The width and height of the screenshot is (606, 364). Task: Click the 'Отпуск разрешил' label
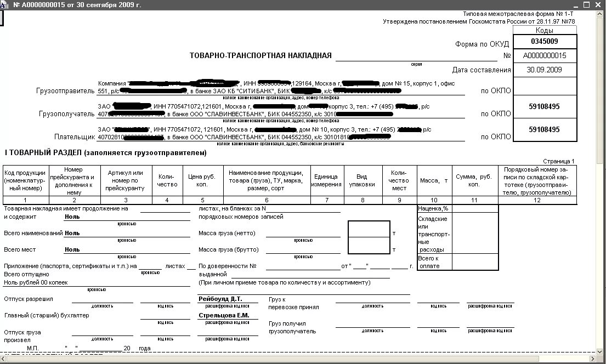(29, 299)
